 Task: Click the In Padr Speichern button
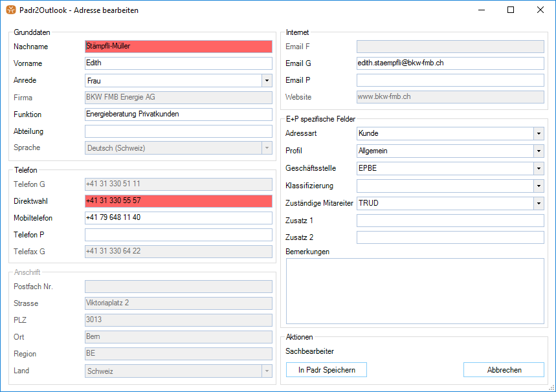[326, 370]
